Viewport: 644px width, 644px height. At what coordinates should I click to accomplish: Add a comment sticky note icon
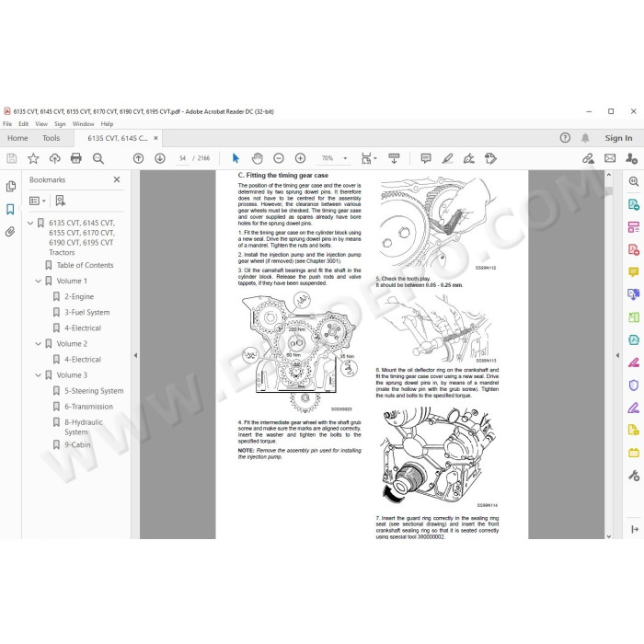426,158
